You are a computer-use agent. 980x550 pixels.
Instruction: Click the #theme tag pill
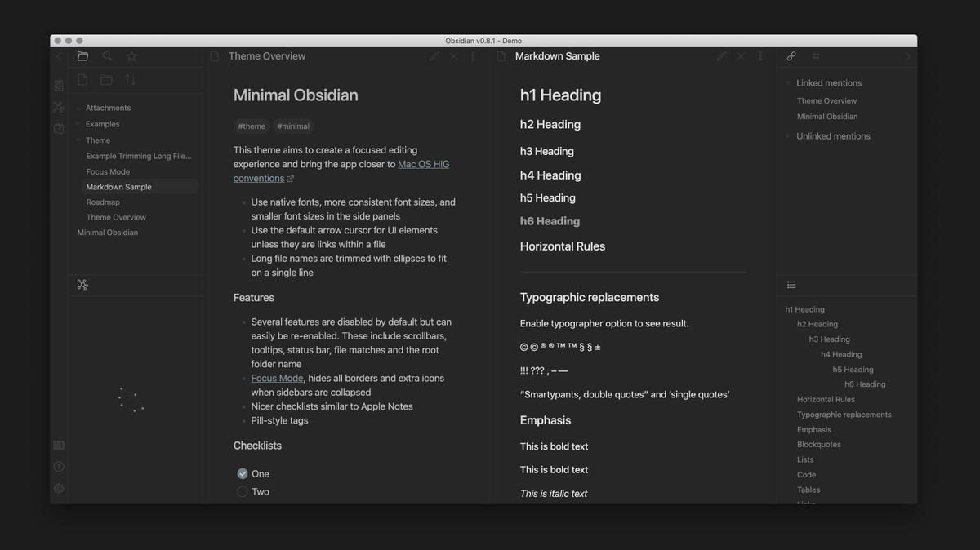252,126
